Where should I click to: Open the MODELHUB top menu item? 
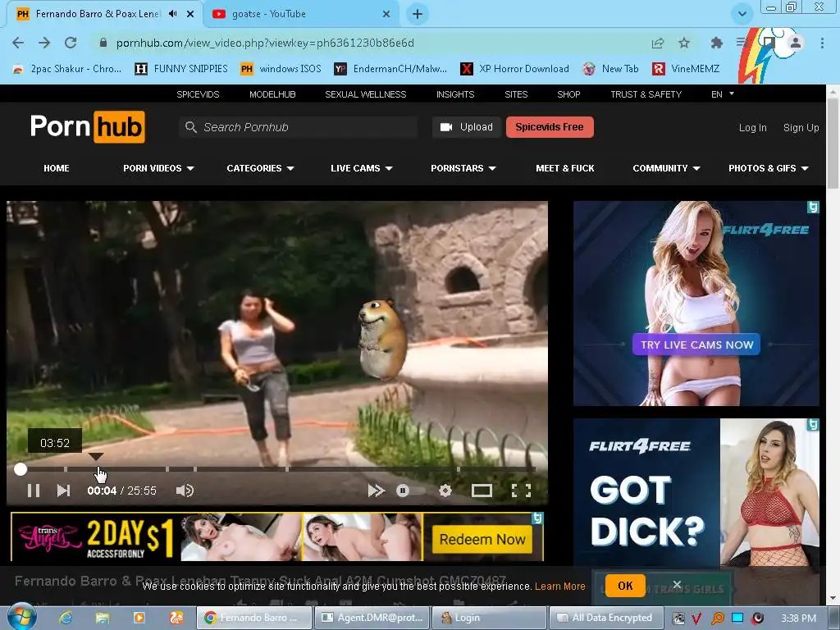pos(272,94)
